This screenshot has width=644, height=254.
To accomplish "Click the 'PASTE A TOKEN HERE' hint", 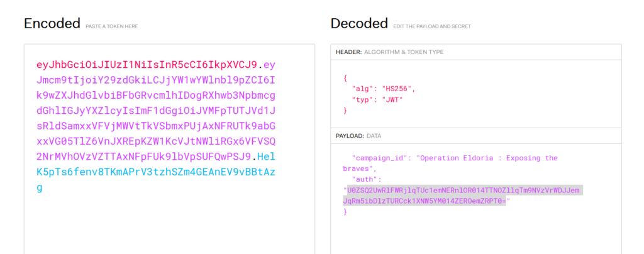I will (x=112, y=26).
